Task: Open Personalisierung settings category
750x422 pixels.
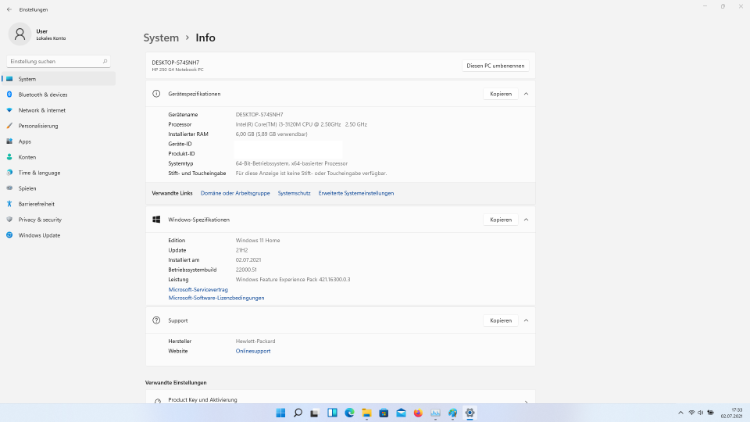Action: [x=38, y=126]
